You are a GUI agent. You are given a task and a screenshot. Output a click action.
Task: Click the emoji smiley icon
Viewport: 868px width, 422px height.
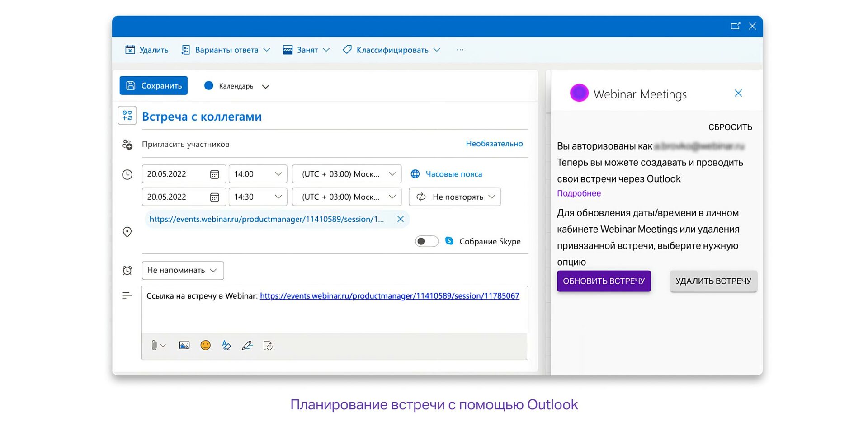point(206,345)
